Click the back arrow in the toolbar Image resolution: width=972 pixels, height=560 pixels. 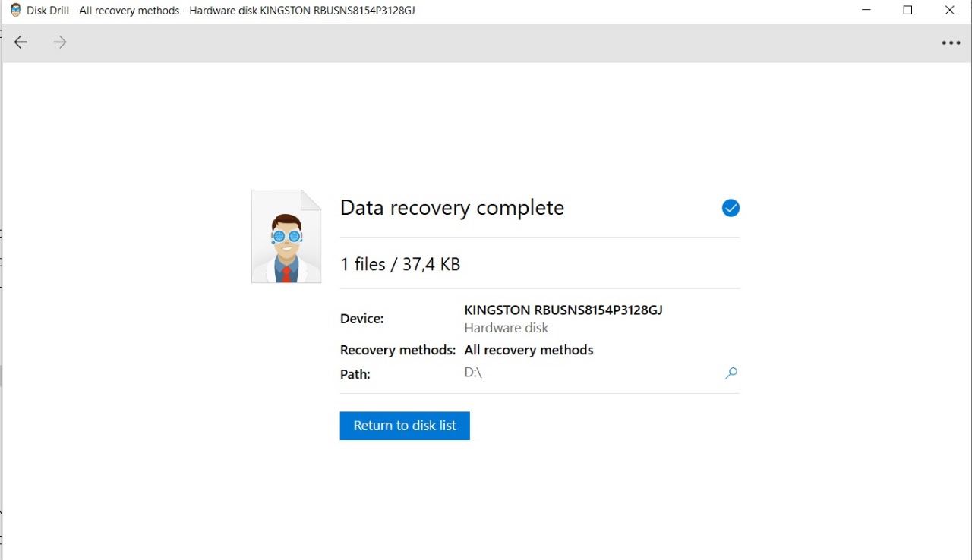21,42
